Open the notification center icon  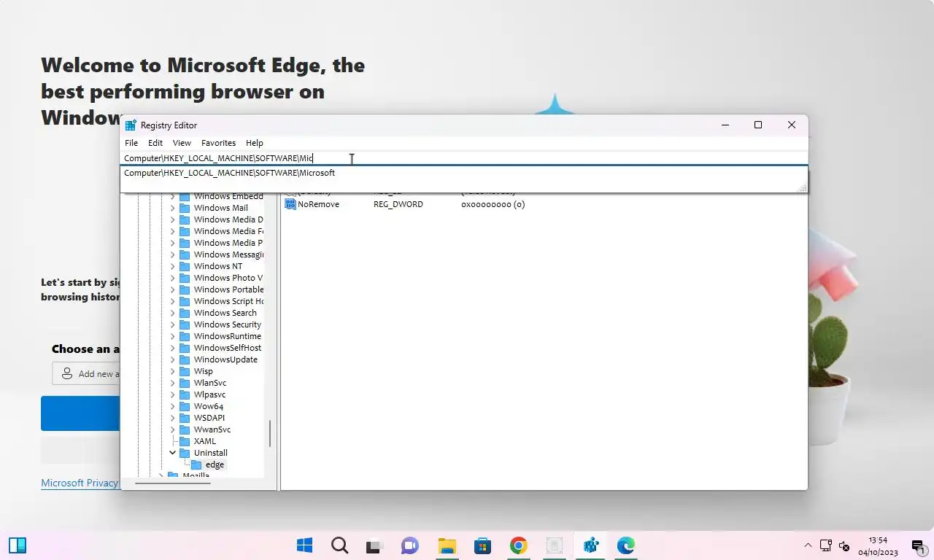click(918, 546)
